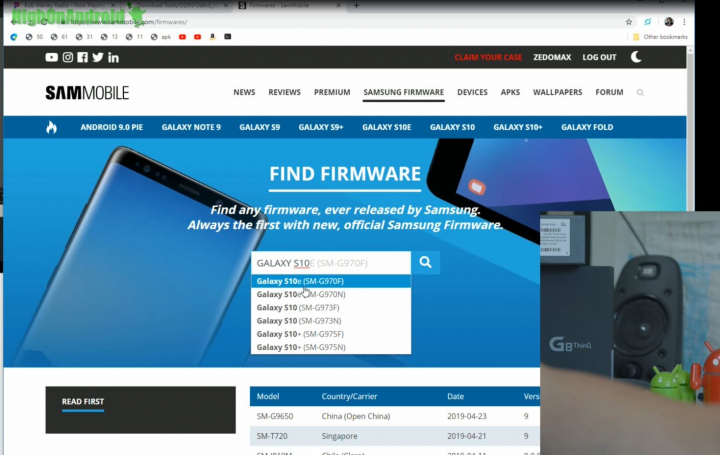The image size is (720, 455).
Task: Open SamMobile's Twitter icon
Action: [x=98, y=57]
